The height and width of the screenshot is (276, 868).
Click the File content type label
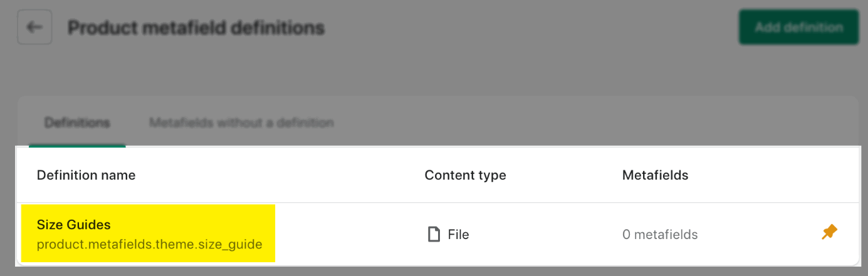pyautogui.click(x=458, y=235)
